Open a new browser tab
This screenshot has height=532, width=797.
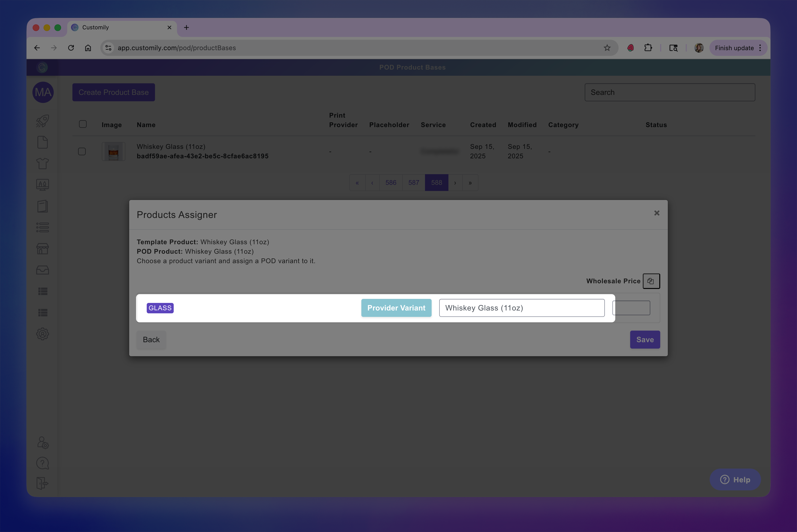(186, 27)
